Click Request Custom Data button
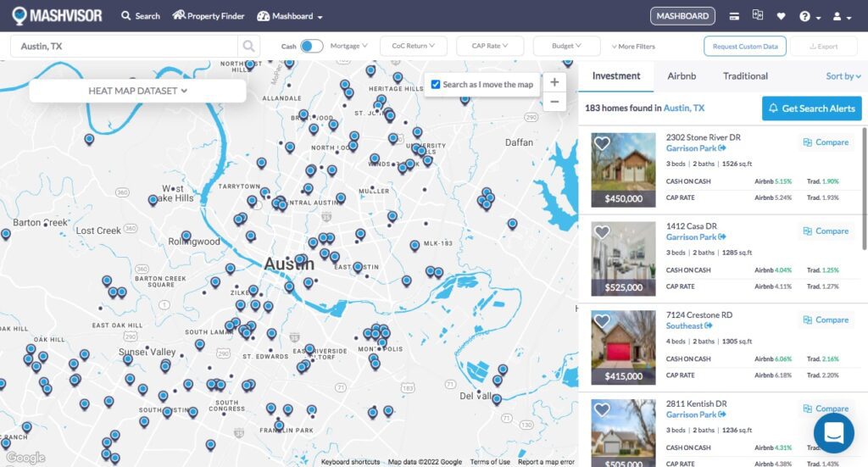The image size is (868, 467). pos(744,47)
